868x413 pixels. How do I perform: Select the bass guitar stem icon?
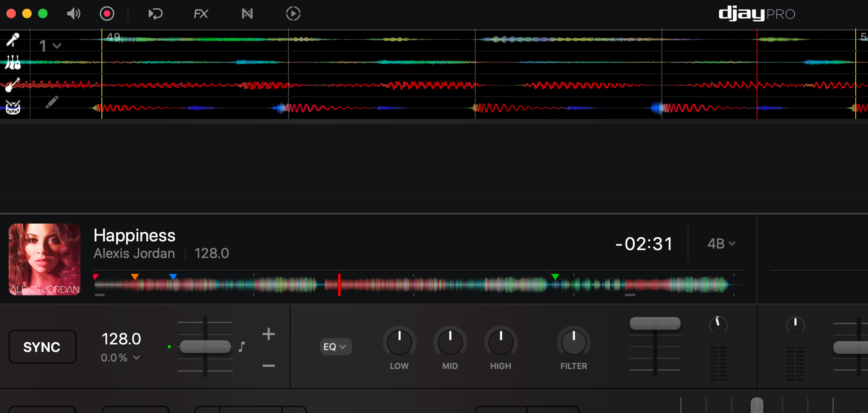coord(13,84)
